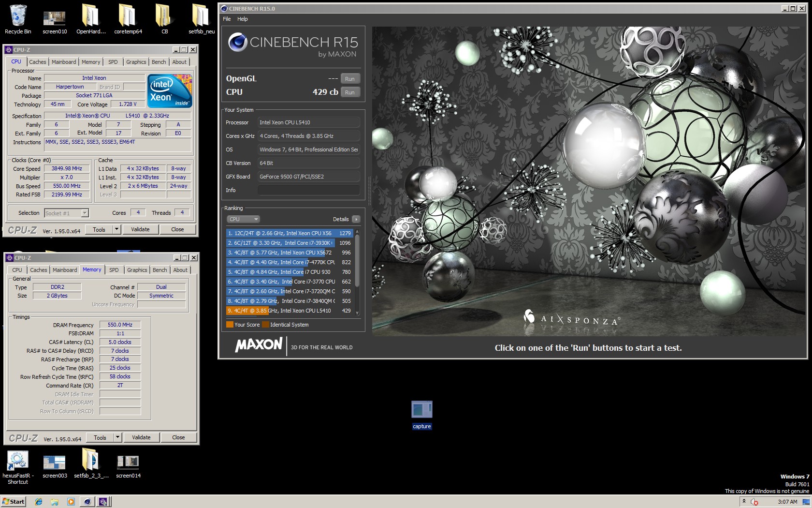Click the empty Info field in Cinebench
This screenshot has width=812, height=508.
[308, 190]
